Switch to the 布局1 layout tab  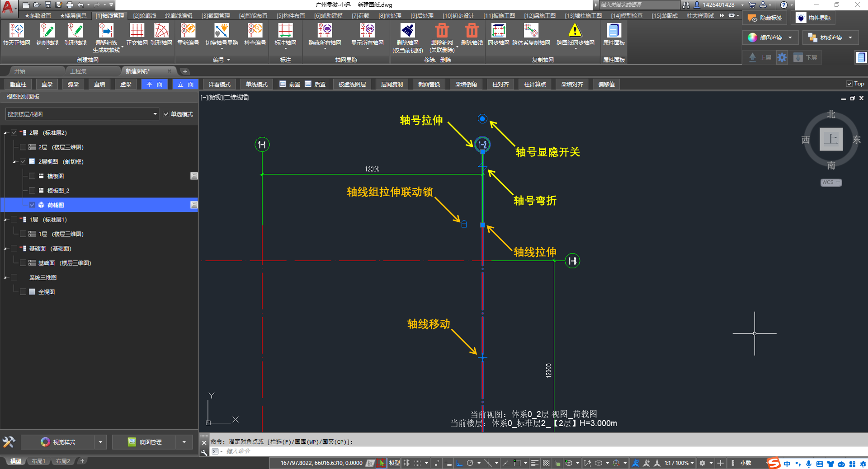click(x=38, y=461)
